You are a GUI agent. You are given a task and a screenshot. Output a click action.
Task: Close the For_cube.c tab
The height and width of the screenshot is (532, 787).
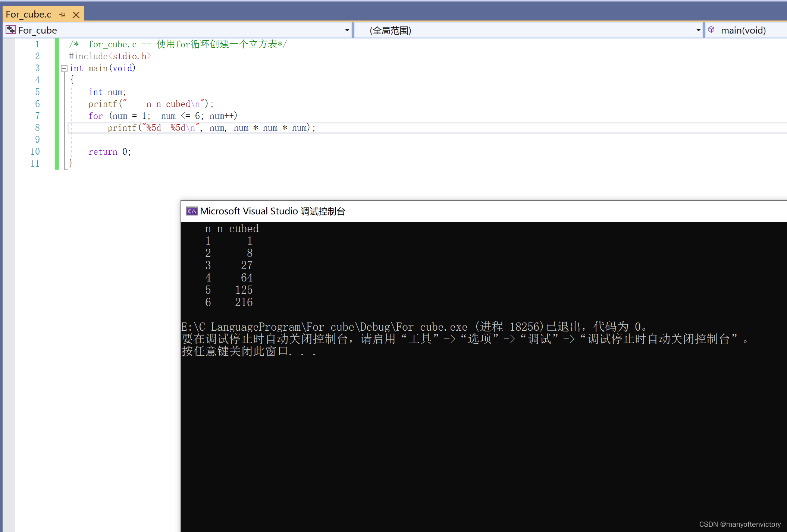point(76,15)
